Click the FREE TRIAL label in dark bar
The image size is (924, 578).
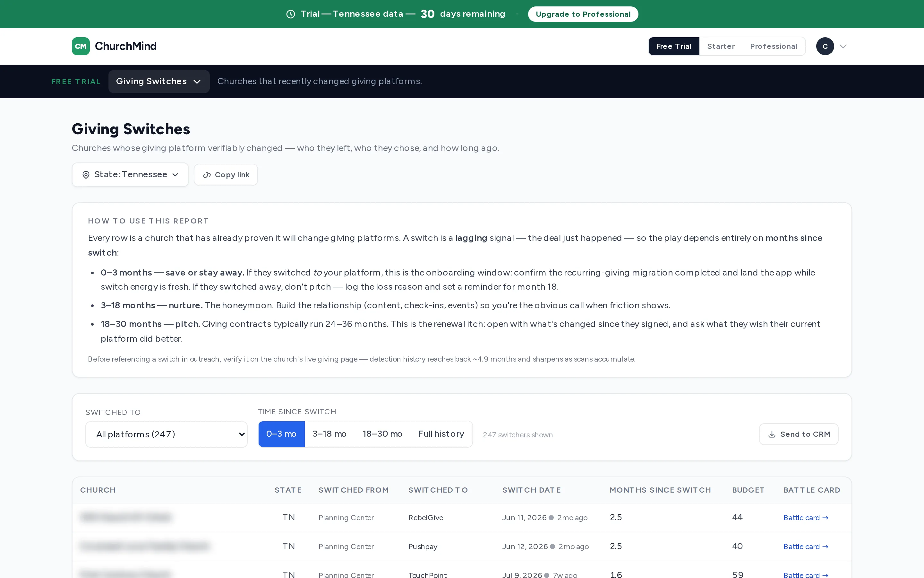coord(76,82)
